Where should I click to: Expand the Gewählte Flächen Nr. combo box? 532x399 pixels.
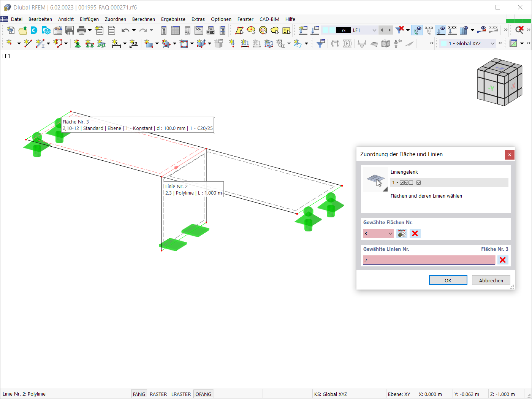pos(390,233)
